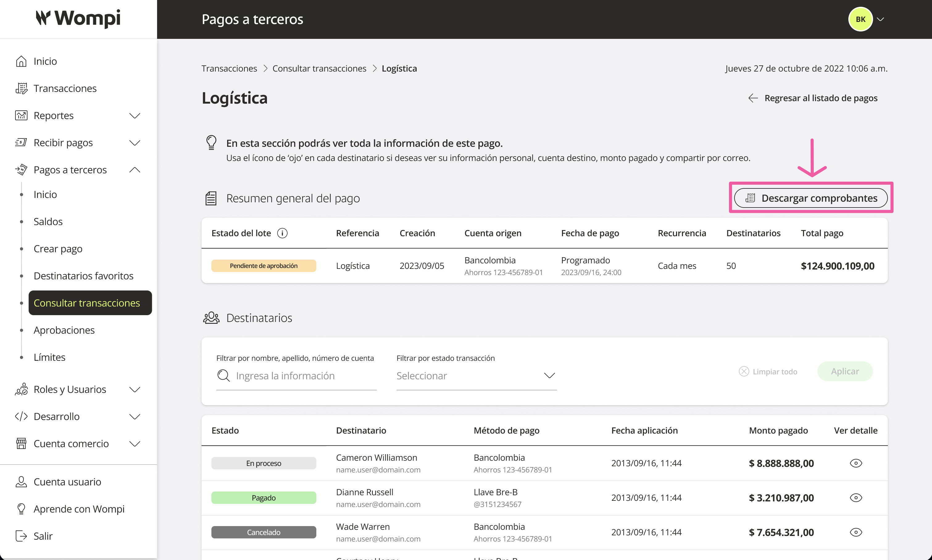Click the Cada mes recurrence value
Viewport: 932px width, 560px height.
677,266
